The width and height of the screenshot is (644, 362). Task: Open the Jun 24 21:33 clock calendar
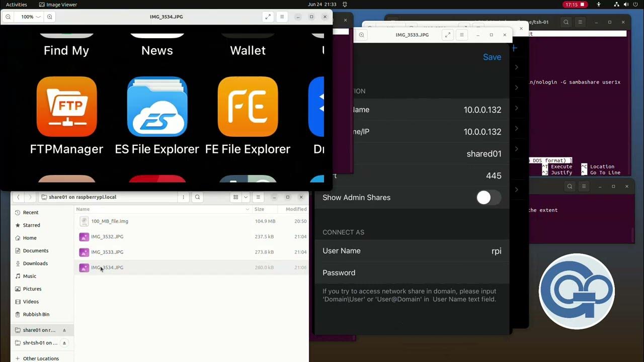(x=322, y=5)
